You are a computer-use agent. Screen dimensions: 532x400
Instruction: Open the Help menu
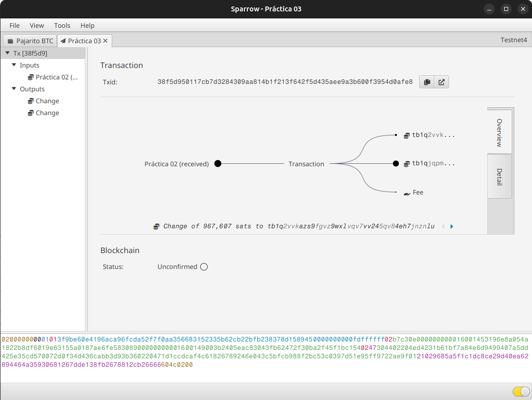tap(87, 25)
